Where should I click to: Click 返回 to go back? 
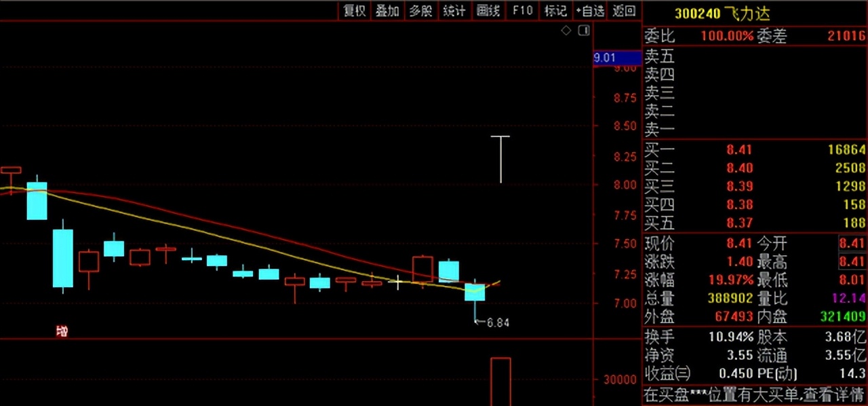coord(624,10)
